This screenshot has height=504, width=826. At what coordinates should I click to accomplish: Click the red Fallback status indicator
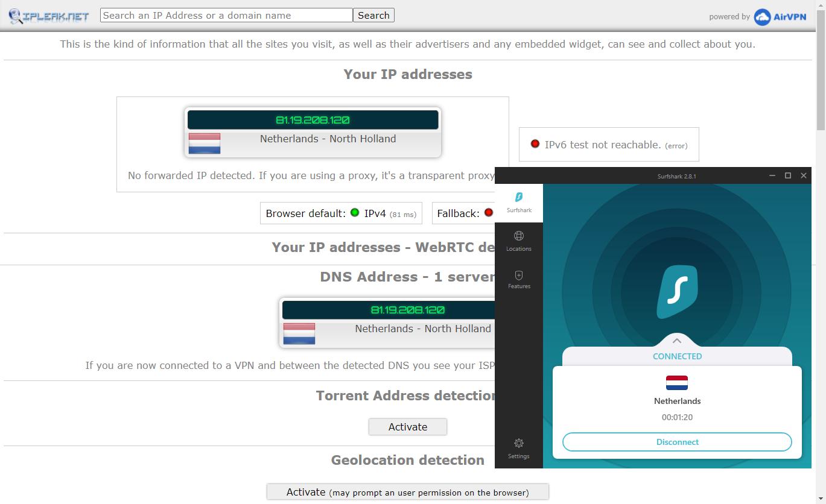pos(489,212)
